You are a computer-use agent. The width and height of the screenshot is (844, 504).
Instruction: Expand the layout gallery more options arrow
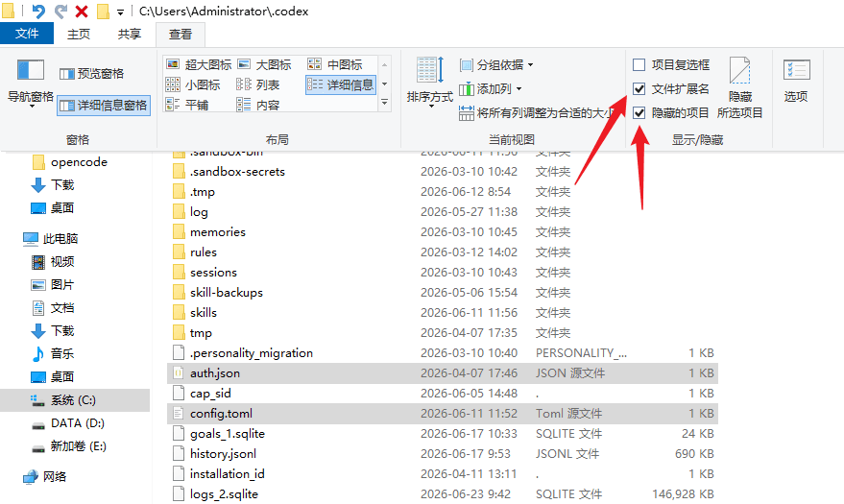(384, 102)
